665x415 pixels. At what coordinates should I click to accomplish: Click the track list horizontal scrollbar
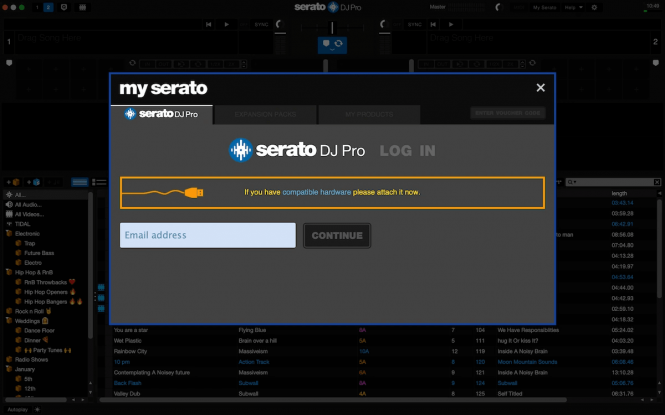[x=333, y=400]
